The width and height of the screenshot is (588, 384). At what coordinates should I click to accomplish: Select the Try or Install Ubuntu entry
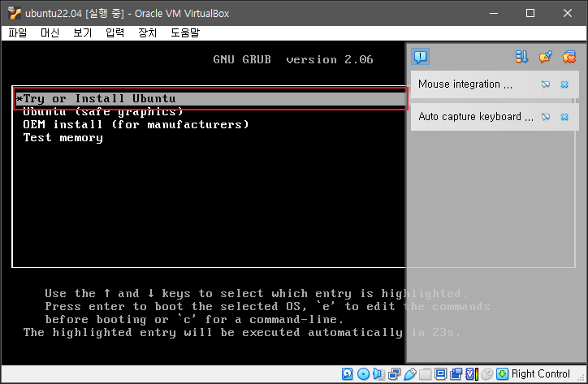pyautogui.click(x=210, y=98)
